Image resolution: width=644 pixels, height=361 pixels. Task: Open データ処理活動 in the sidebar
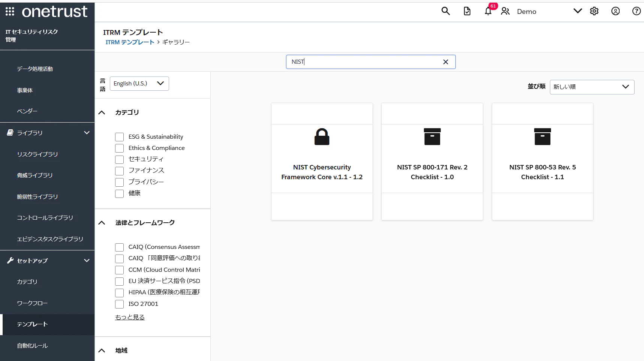pos(35,69)
